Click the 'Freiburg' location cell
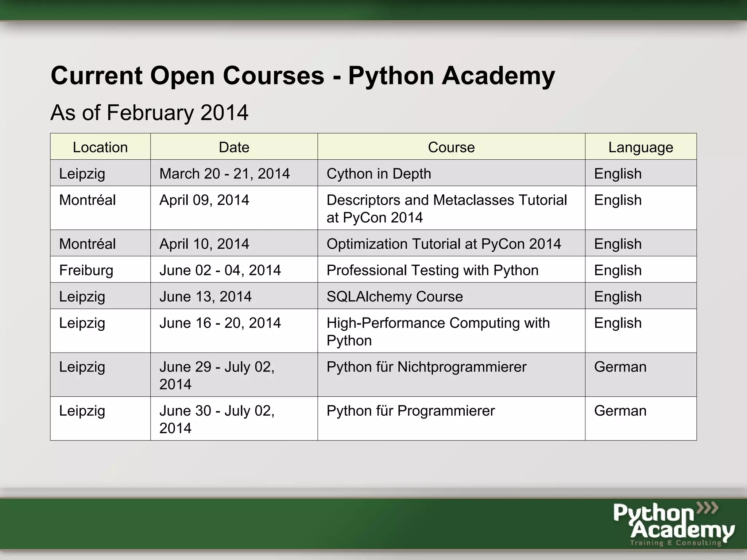 pyautogui.click(x=100, y=270)
